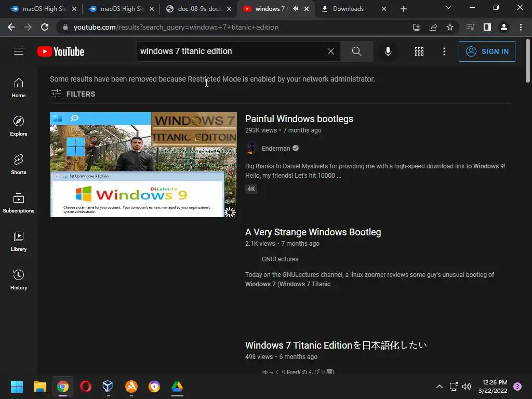This screenshot has height=399, width=532.
Task: Expand the search FILTERS panel
Action: click(73, 94)
